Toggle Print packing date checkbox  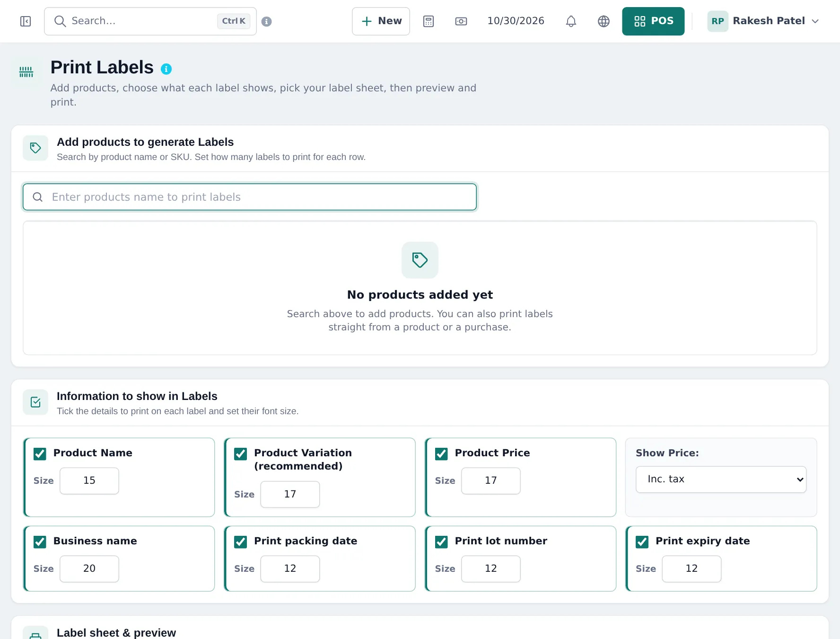(241, 542)
